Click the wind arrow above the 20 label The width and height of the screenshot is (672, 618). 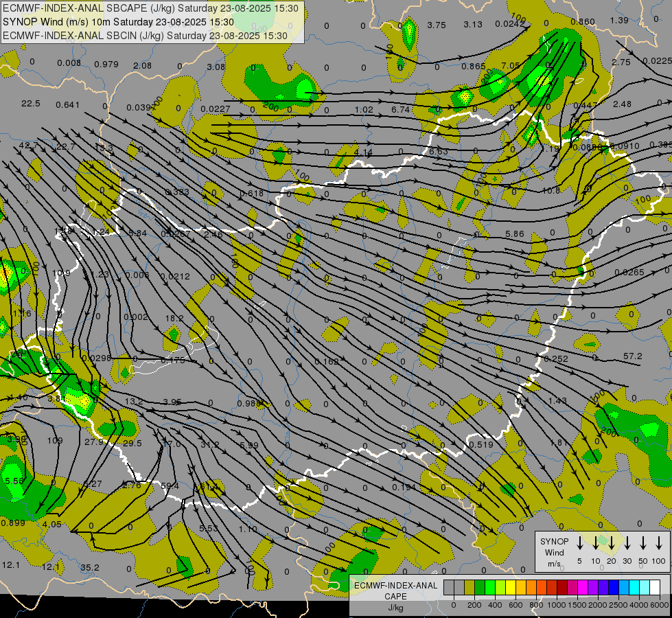point(611,543)
